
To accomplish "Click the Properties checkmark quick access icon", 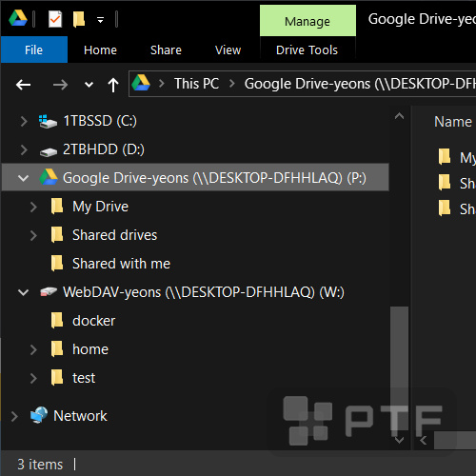I will 55,19.
